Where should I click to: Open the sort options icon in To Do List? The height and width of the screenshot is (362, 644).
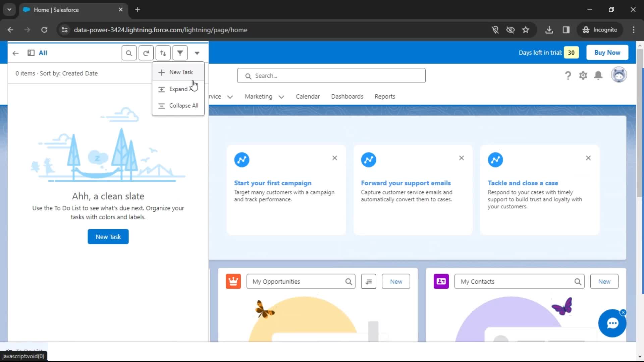(163, 53)
